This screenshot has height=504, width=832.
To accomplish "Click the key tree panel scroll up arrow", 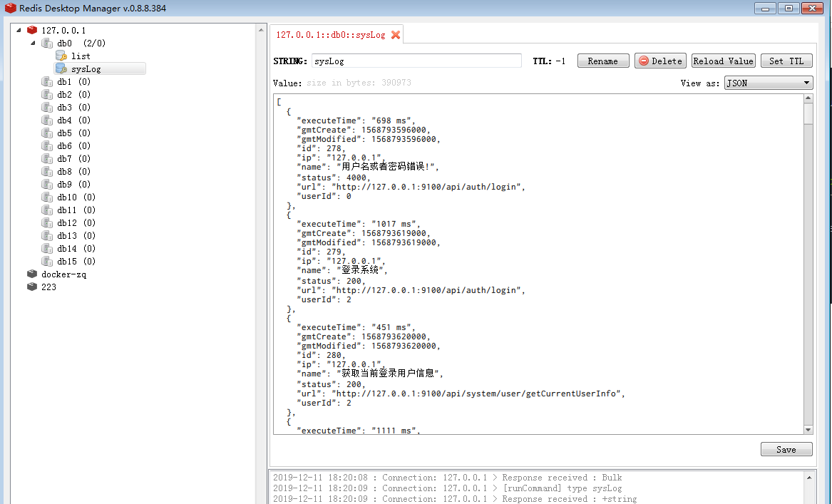I will [261, 30].
